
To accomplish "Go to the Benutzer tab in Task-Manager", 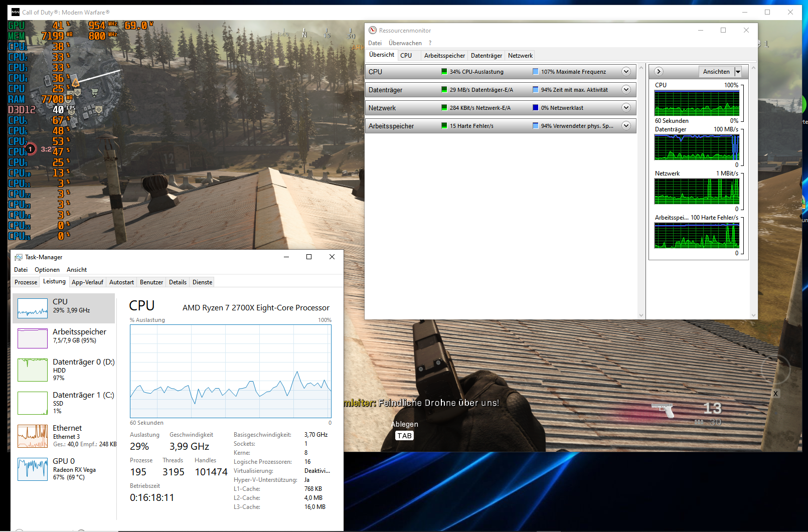I will tap(151, 282).
